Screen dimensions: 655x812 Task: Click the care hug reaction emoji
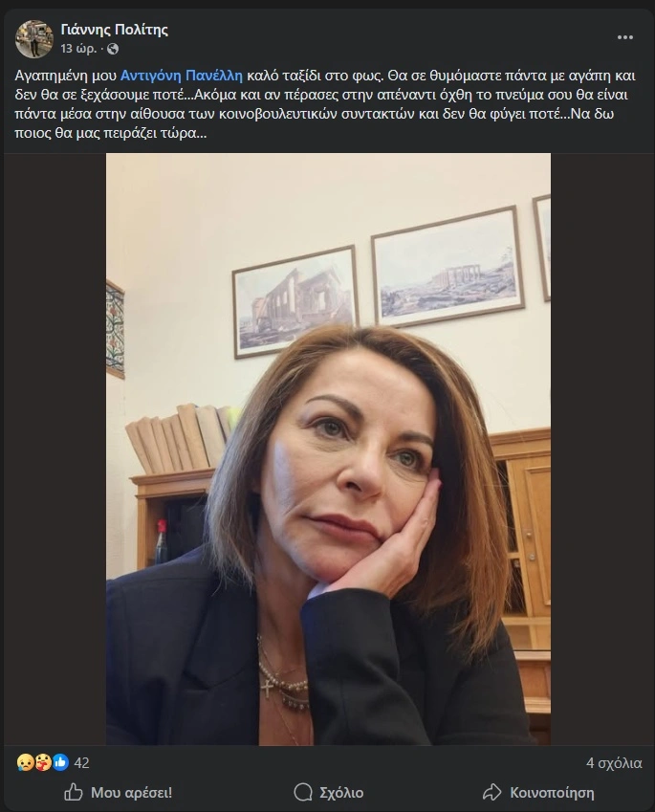pyautogui.click(x=42, y=762)
